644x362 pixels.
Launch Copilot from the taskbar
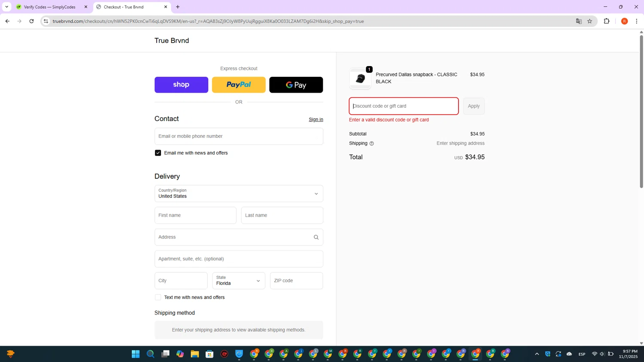click(x=180, y=354)
